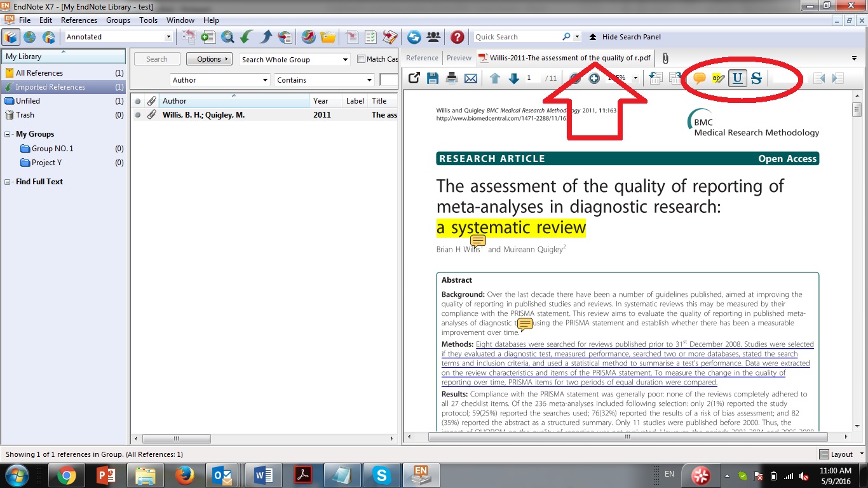The width and height of the screenshot is (868, 488).
Task: Select the Strikethrough text tool
Action: (756, 78)
